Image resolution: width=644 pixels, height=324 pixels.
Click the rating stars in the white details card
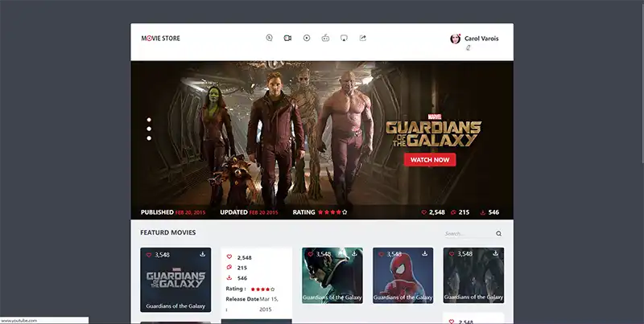click(x=263, y=289)
